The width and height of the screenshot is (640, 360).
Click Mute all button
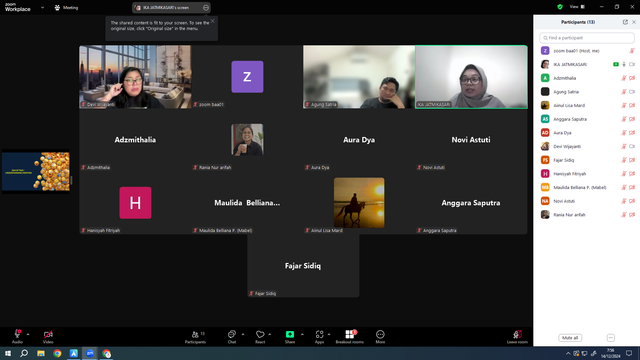point(570,338)
